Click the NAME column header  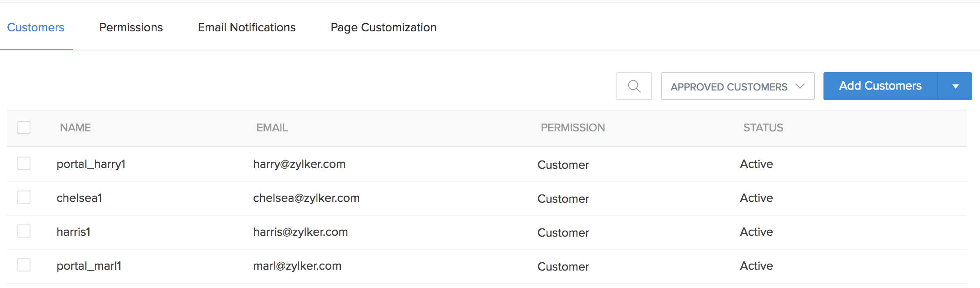tap(75, 127)
